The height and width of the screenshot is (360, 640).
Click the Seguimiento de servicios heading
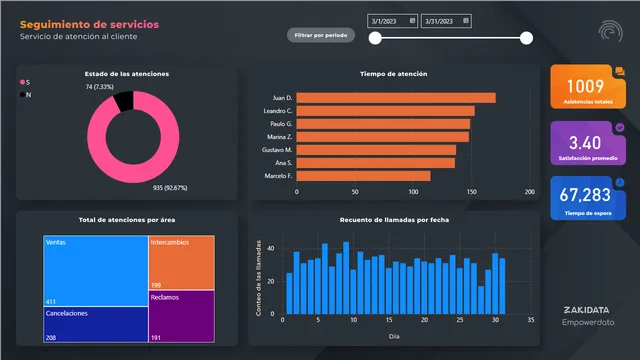point(89,24)
